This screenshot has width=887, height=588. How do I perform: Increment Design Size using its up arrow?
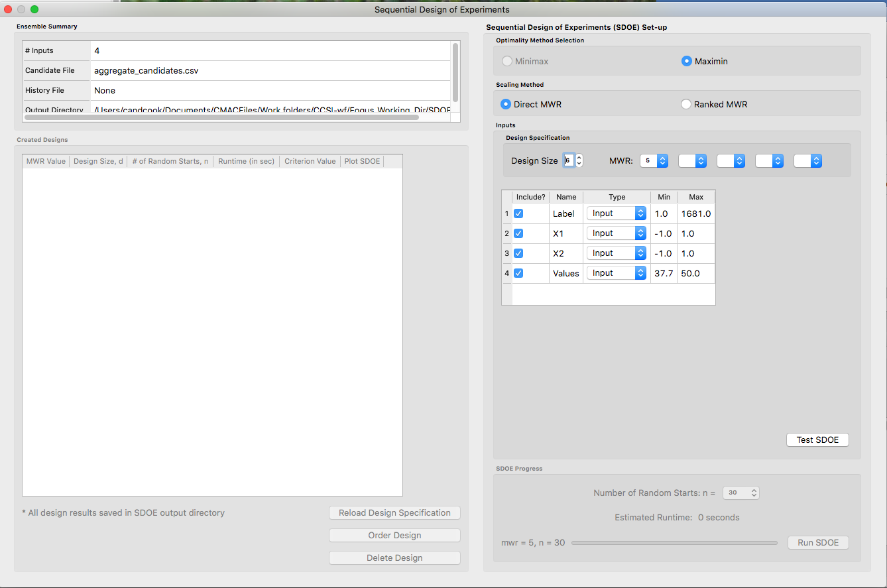click(x=578, y=156)
